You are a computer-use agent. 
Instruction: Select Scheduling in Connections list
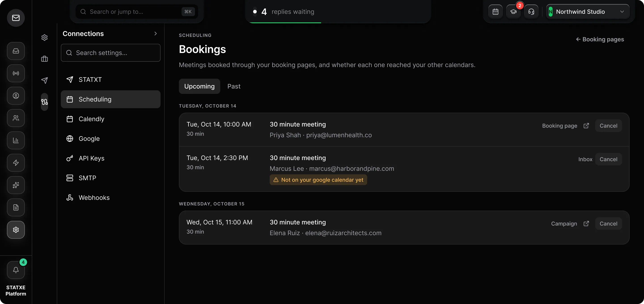[110, 99]
